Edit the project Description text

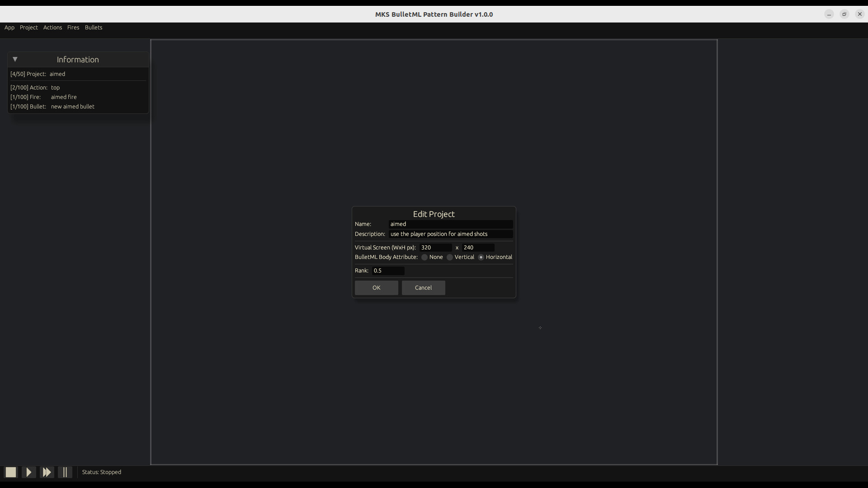pyautogui.click(x=451, y=234)
